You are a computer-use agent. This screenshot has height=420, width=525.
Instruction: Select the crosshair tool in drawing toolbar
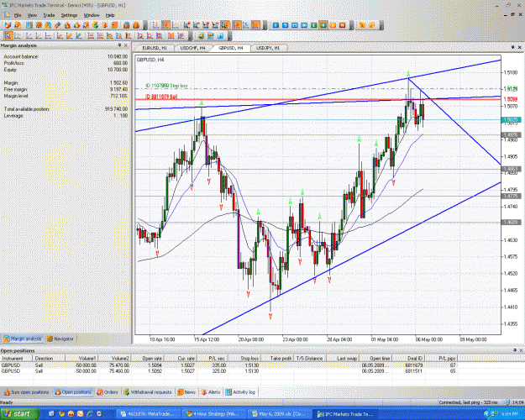click(x=18, y=35)
